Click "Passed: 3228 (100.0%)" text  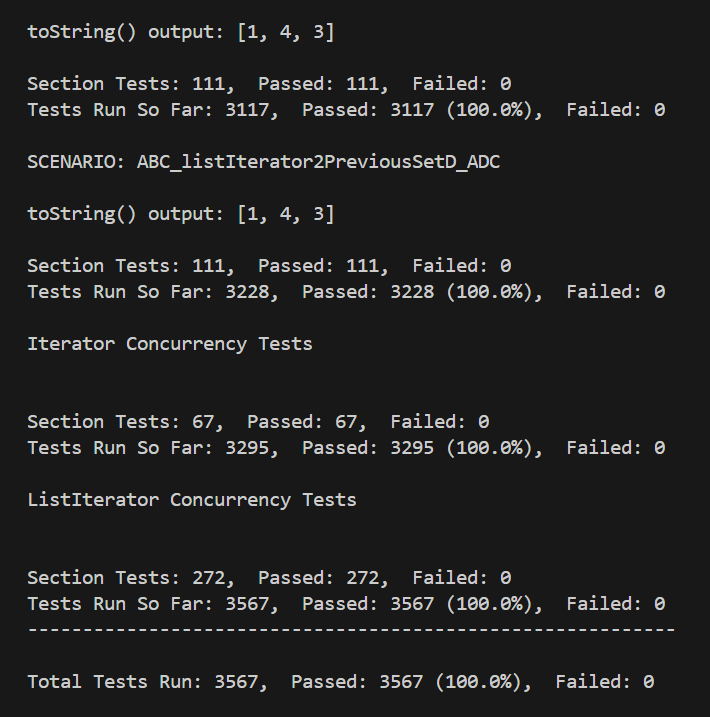point(422,292)
